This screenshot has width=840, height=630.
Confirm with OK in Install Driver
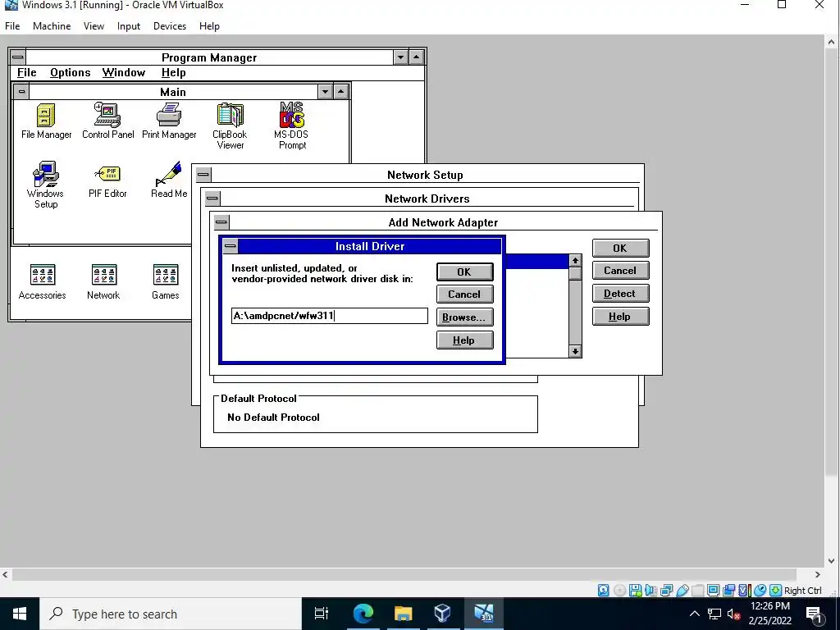click(x=464, y=272)
